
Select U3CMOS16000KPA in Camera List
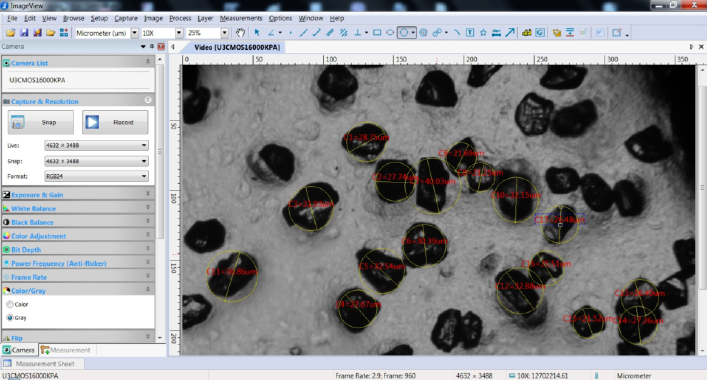pos(37,80)
